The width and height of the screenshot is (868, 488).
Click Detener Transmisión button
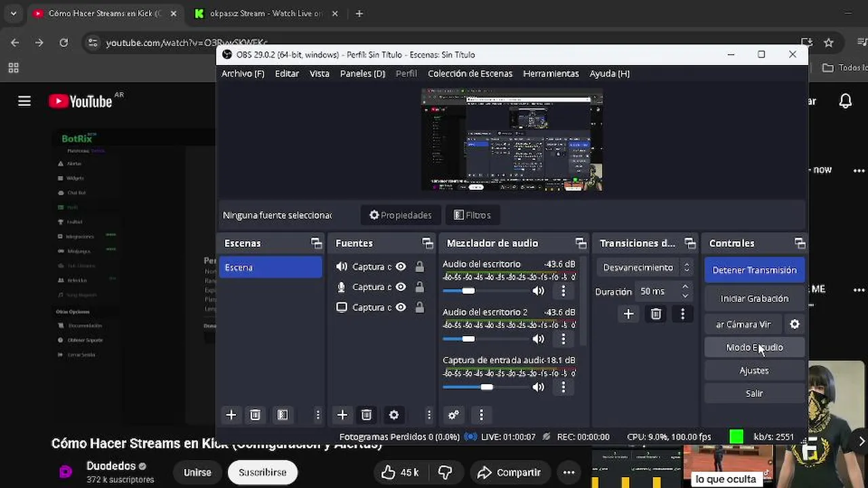[x=754, y=270]
